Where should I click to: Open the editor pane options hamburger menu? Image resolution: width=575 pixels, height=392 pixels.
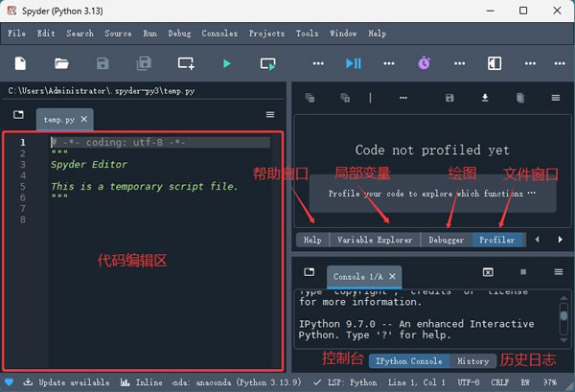[270, 114]
